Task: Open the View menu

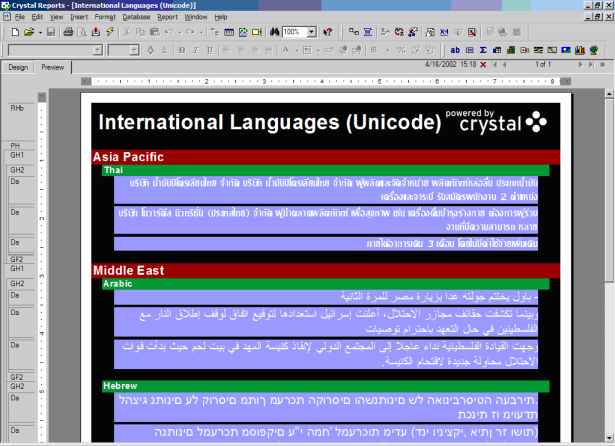Action: 56,17
